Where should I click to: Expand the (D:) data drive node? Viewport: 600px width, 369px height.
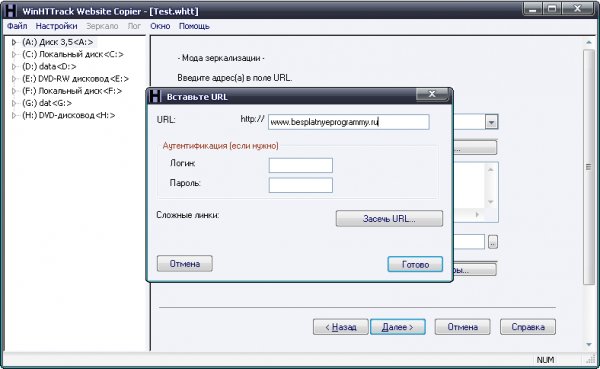point(14,67)
